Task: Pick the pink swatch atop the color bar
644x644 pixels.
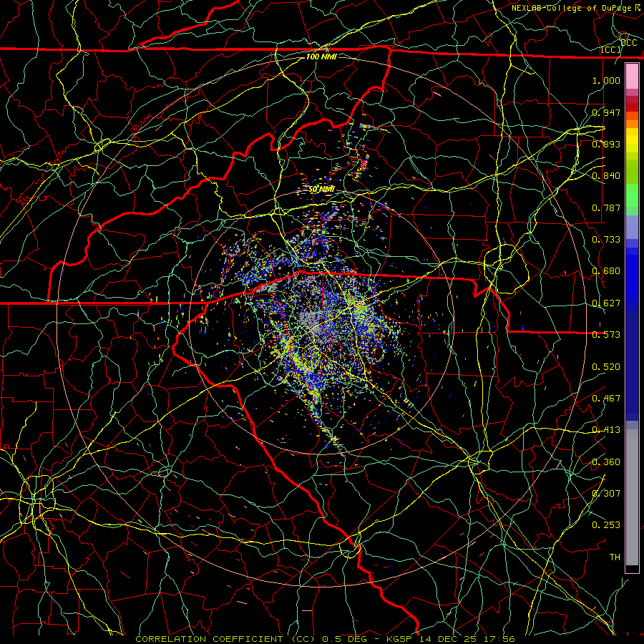Action: pyautogui.click(x=632, y=77)
